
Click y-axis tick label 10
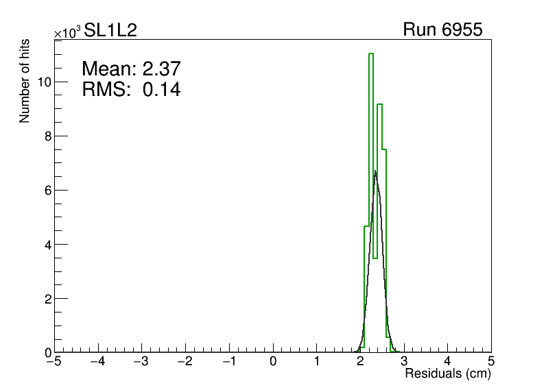point(41,82)
